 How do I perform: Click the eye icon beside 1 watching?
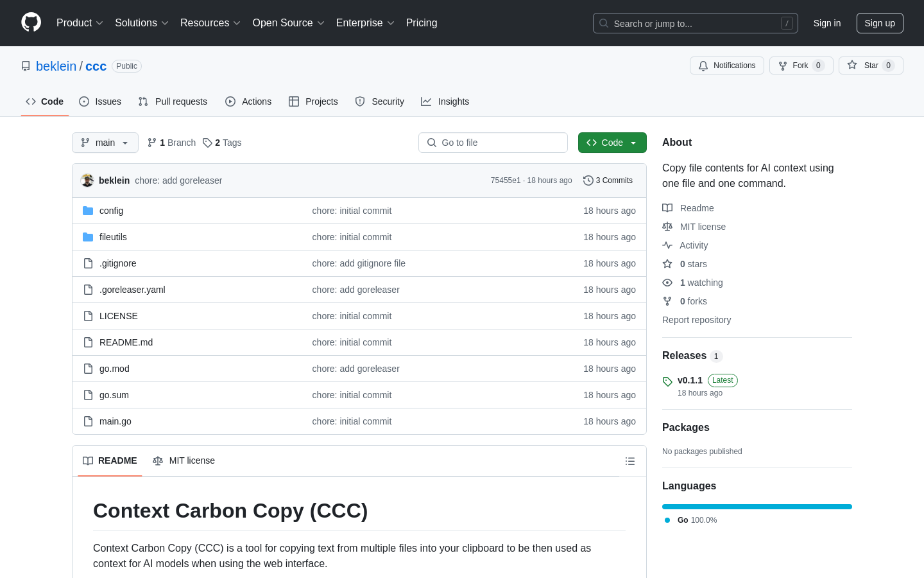pyautogui.click(x=667, y=283)
